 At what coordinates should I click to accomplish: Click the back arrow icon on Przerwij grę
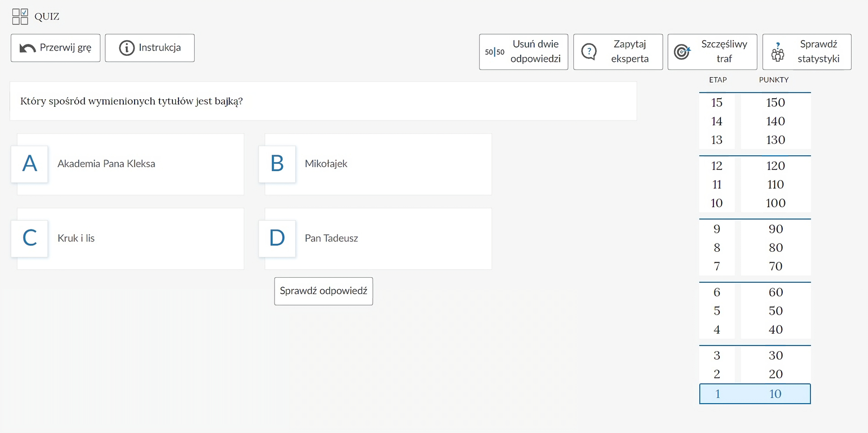(27, 48)
